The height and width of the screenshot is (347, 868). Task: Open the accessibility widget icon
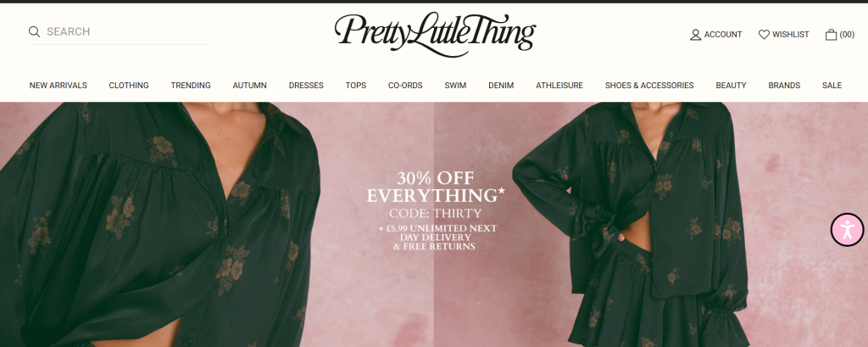tap(848, 229)
